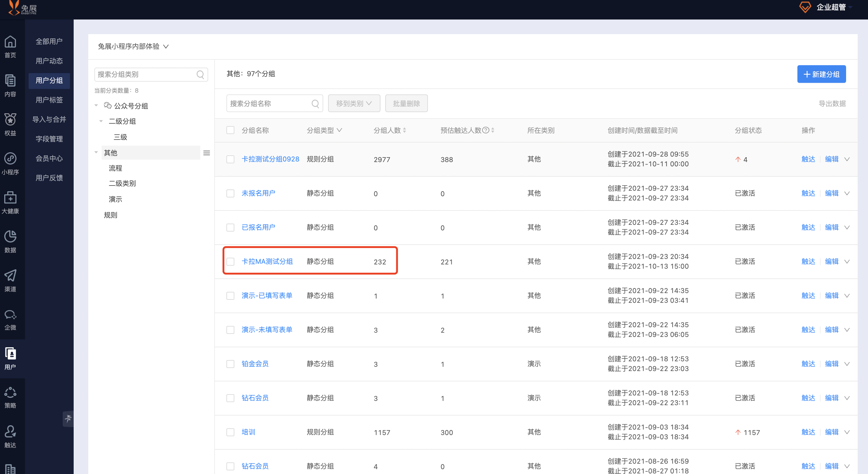
Task: Toggle the select-all checkbox in table header
Action: click(x=230, y=130)
